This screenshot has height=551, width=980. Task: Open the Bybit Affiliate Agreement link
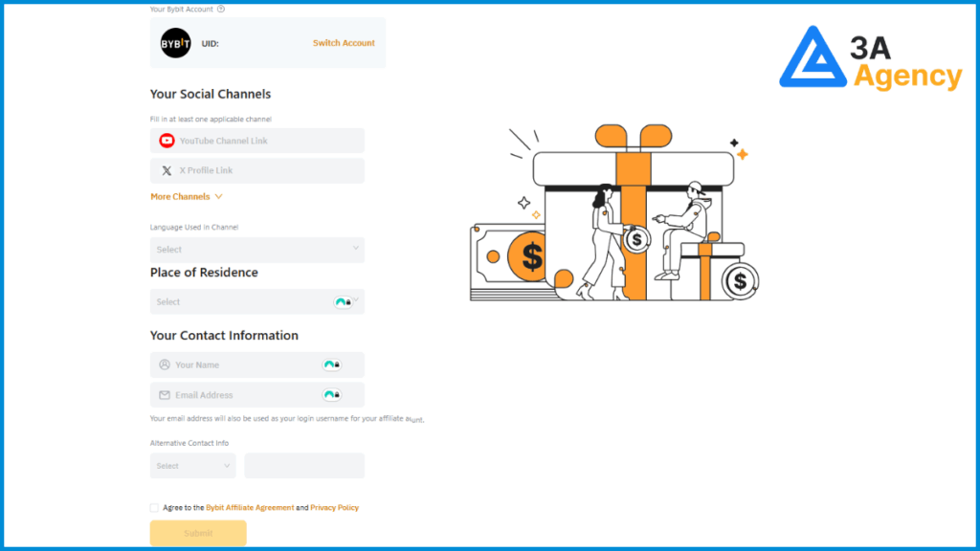250,508
